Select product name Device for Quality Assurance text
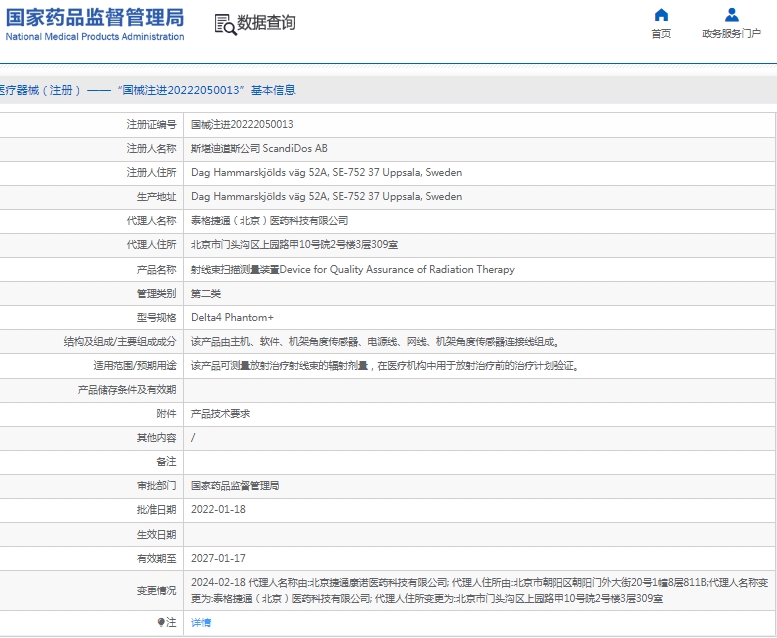777x638 pixels. [397, 269]
